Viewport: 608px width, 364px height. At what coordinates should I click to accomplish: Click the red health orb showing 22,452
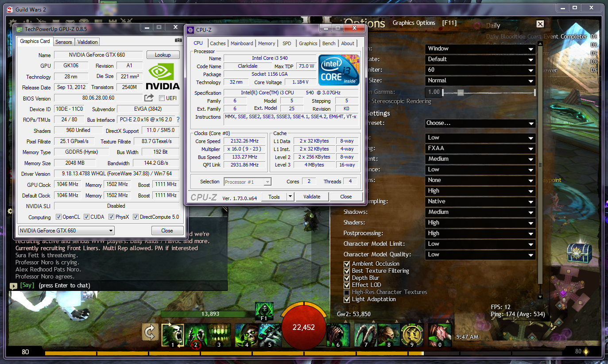pyautogui.click(x=304, y=327)
